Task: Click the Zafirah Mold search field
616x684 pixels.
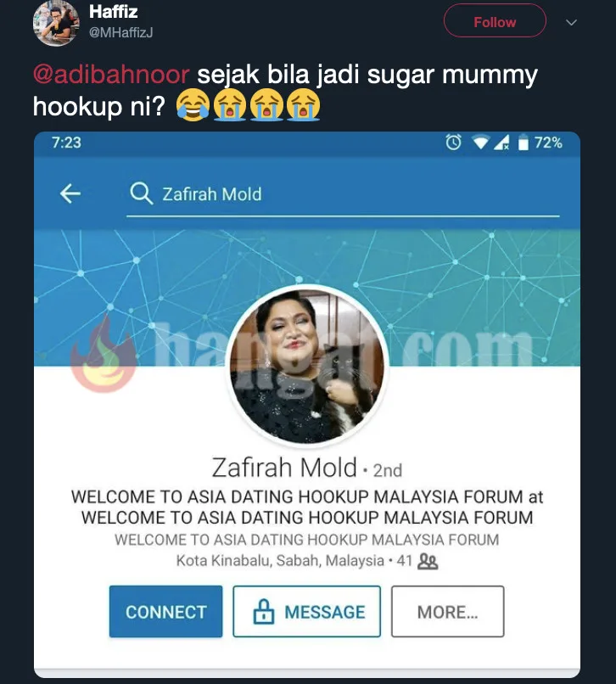Action: [x=343, y=194]
